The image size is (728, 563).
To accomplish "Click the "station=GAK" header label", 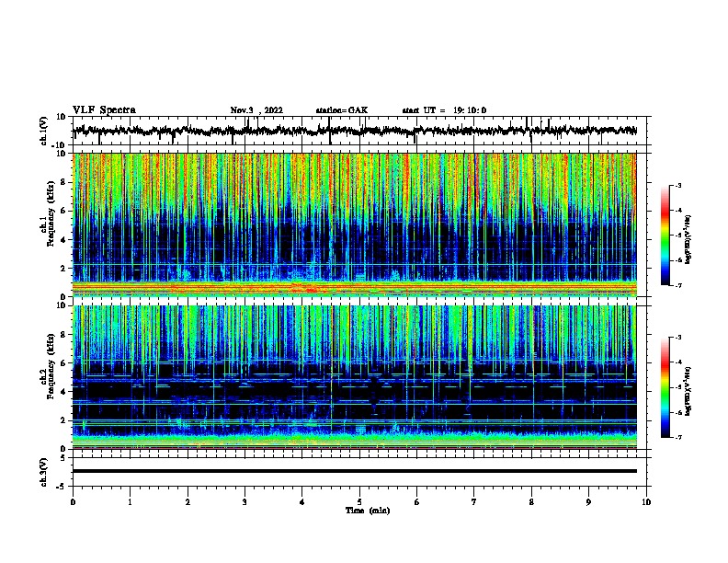I will pyautogui.click(x=342, y=110).
